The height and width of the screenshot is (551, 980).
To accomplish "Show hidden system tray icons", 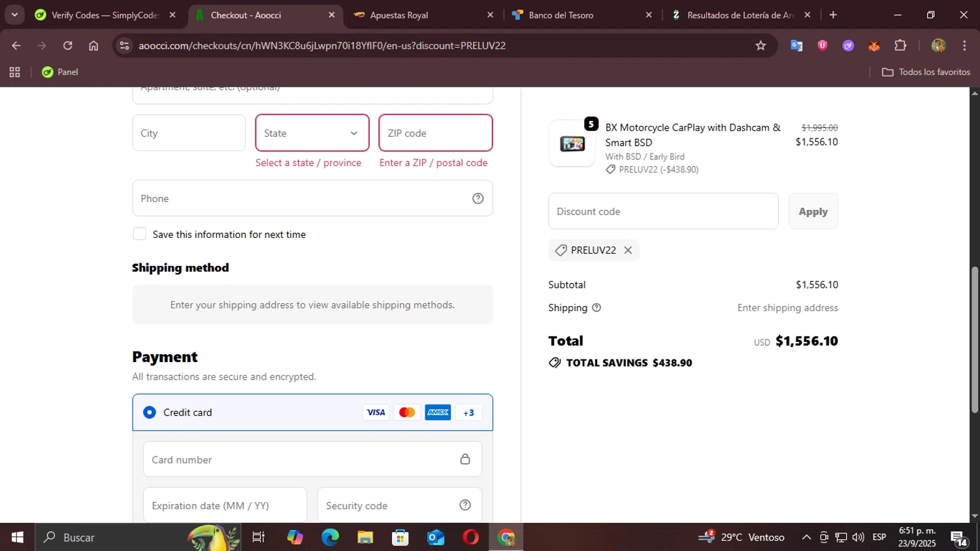I will 806,537.
